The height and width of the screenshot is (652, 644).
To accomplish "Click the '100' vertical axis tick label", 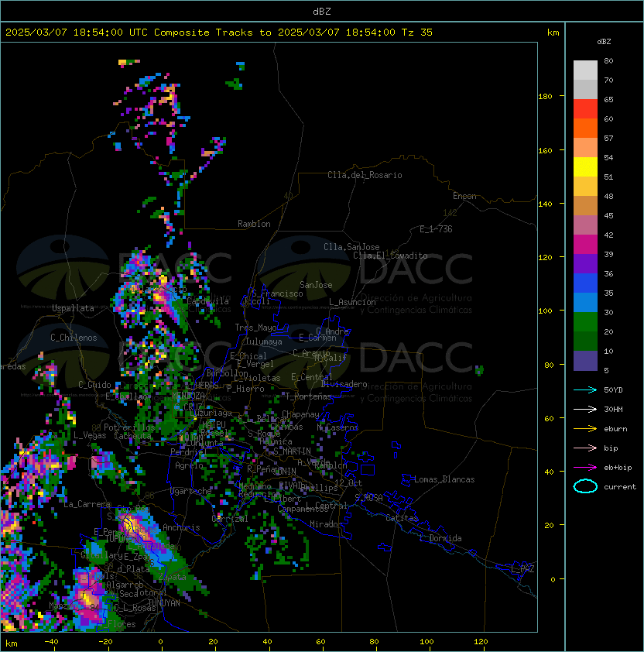I will 545,311.
